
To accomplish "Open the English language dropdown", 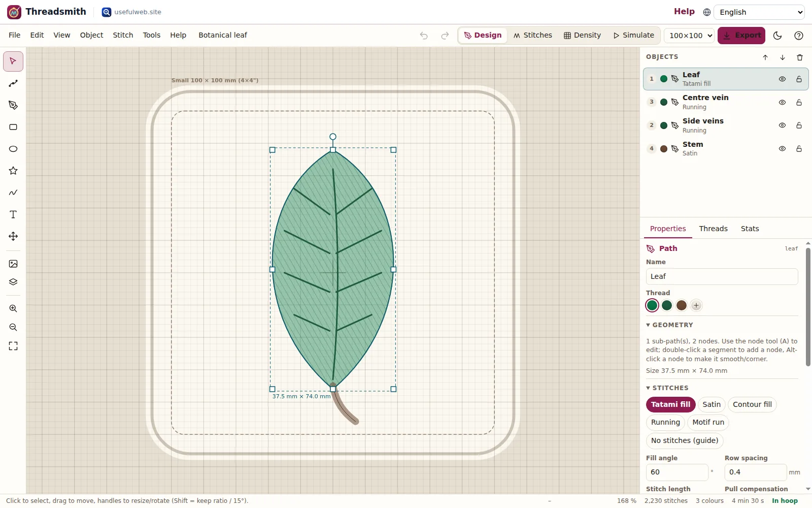I will point(760,12).
